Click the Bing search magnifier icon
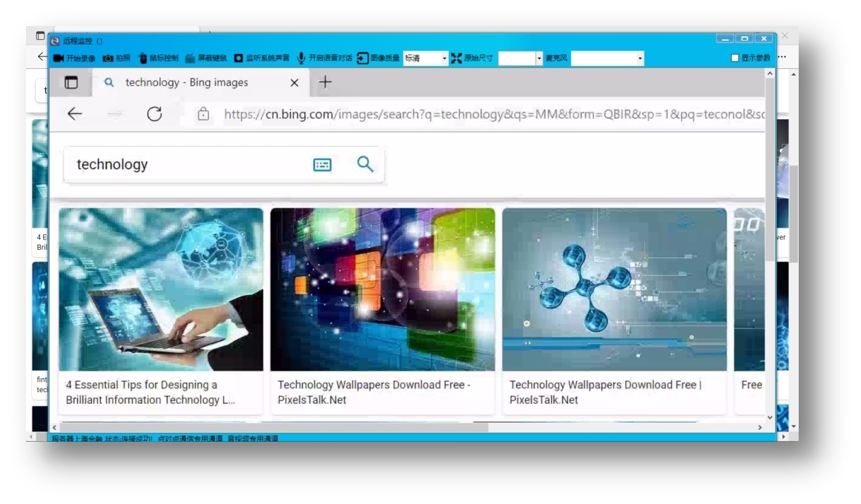Screen dimensions: 861x504 click(x=365, y=164)
